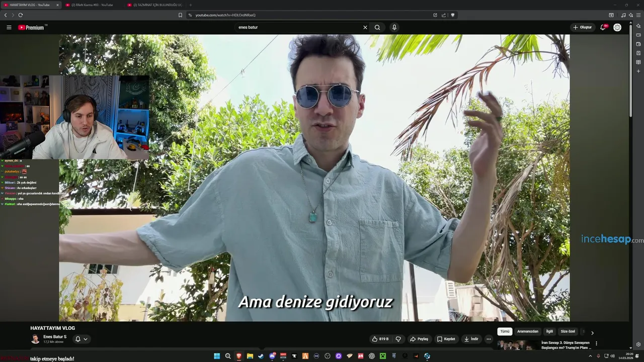
Task: Share the page from the address bar
Action: [444, 15]
